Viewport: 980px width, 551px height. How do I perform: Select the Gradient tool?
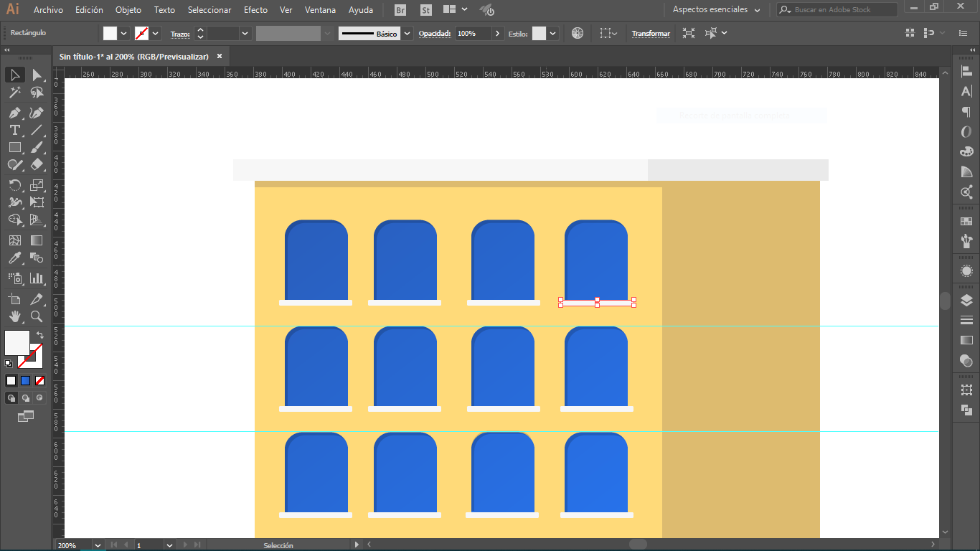click(37, 240)
